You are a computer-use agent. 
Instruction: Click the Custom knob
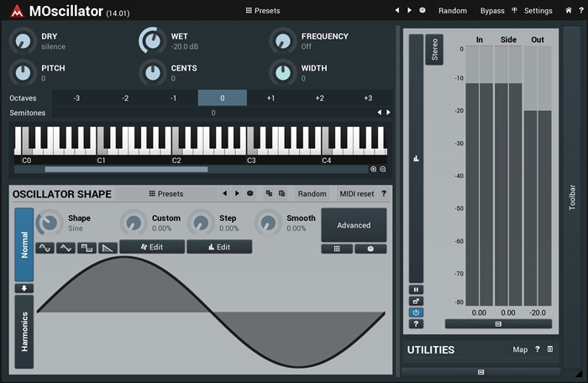click(134, 223)
